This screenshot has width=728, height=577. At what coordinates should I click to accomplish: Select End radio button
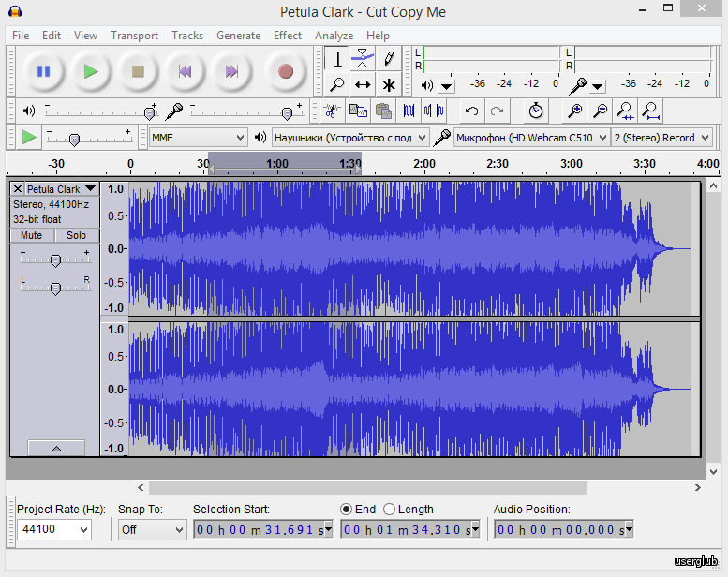coord(346,510)
